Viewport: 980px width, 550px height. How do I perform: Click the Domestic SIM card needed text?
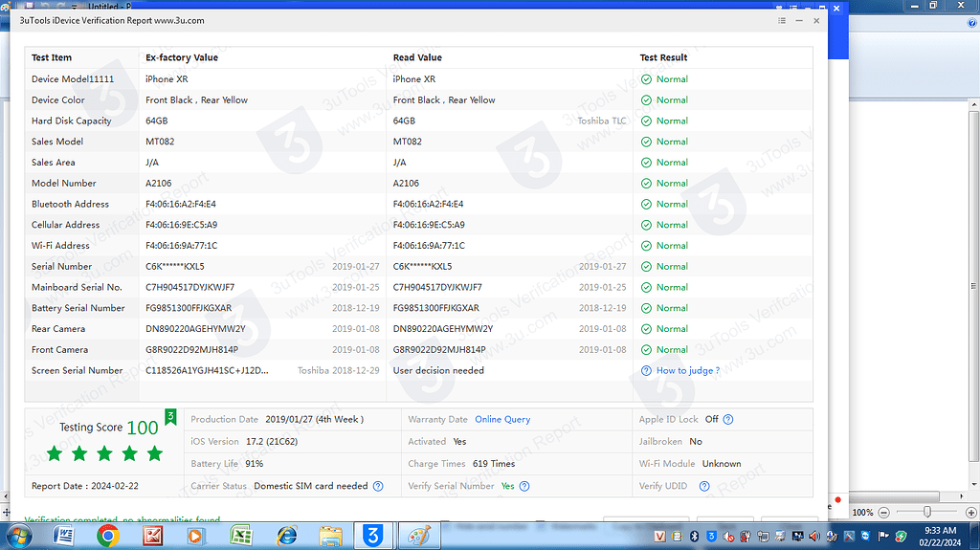[311, 486]
